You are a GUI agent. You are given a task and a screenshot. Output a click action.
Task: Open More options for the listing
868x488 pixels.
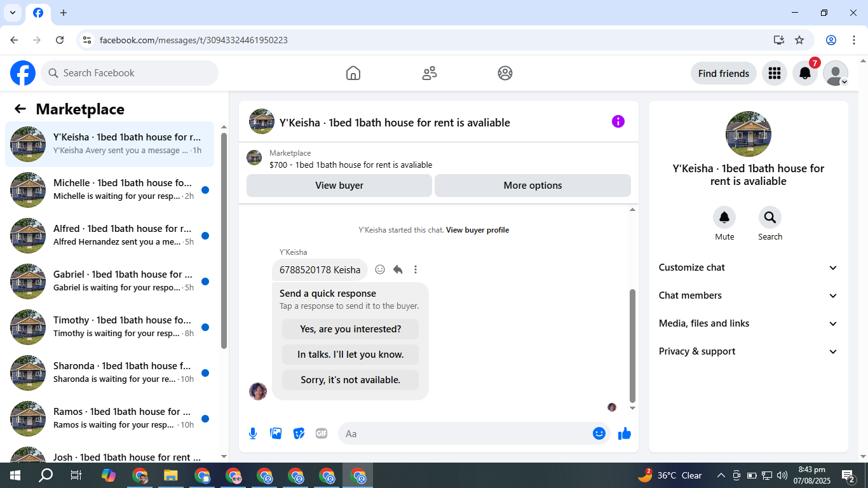click(x=532, y=186)
